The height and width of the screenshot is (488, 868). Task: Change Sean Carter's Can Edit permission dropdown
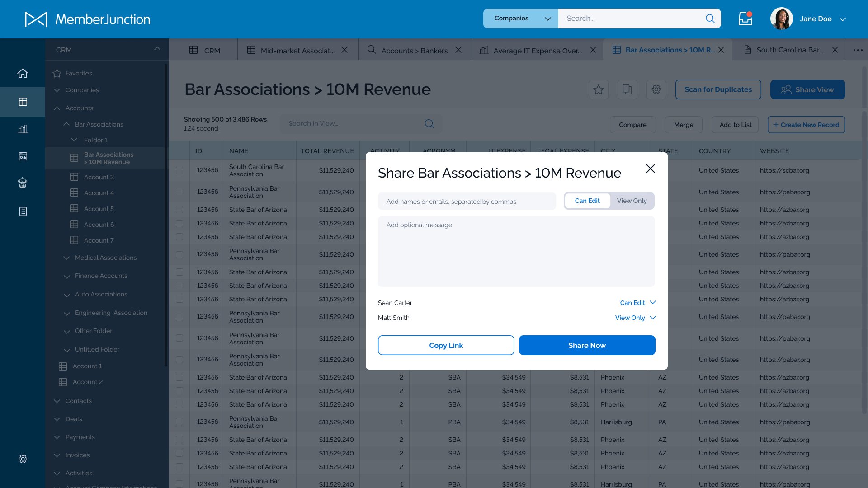[x=638, y=303]
